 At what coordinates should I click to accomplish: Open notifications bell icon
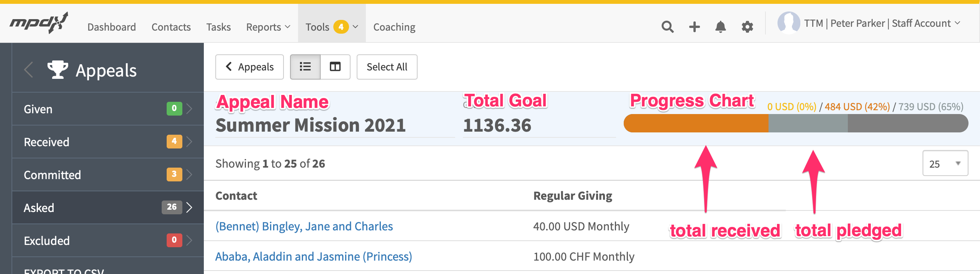pos(721,27)
